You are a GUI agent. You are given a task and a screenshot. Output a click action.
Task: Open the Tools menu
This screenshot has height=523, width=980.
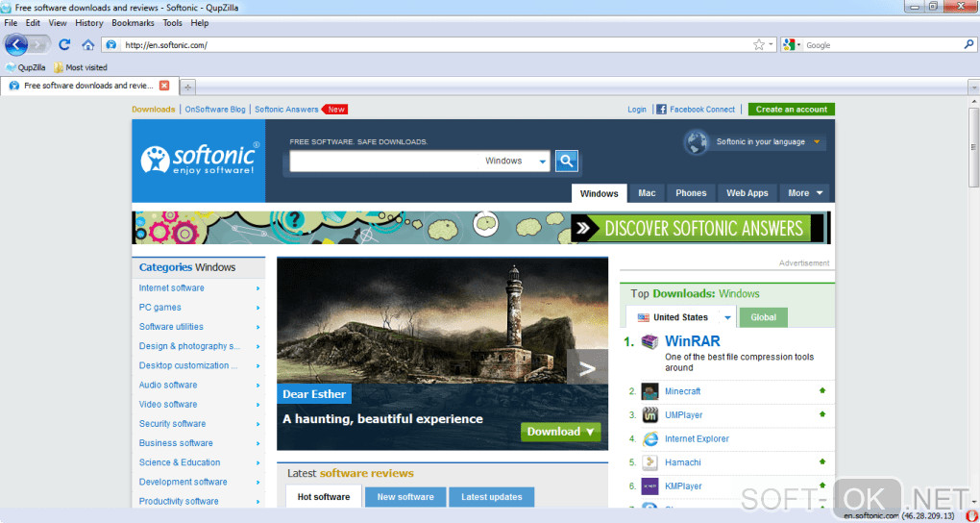coord(173,23)
